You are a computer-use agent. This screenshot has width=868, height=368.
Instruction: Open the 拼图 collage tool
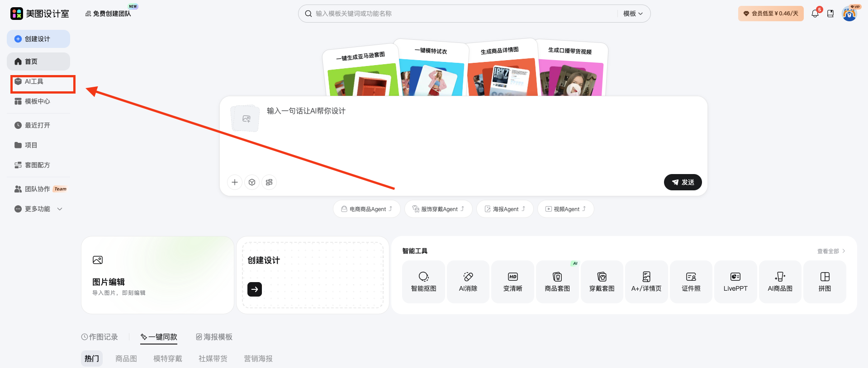coord(824,282)
